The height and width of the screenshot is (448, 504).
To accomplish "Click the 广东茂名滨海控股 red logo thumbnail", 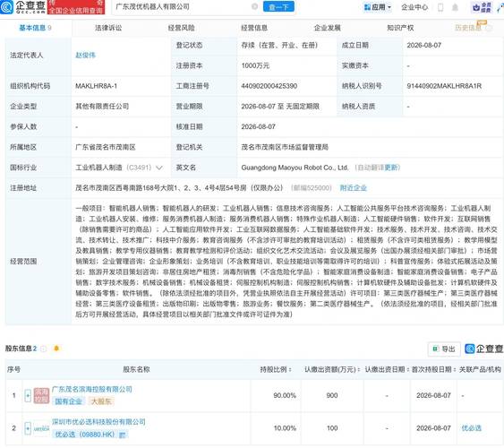I will [x=41, y=395].
